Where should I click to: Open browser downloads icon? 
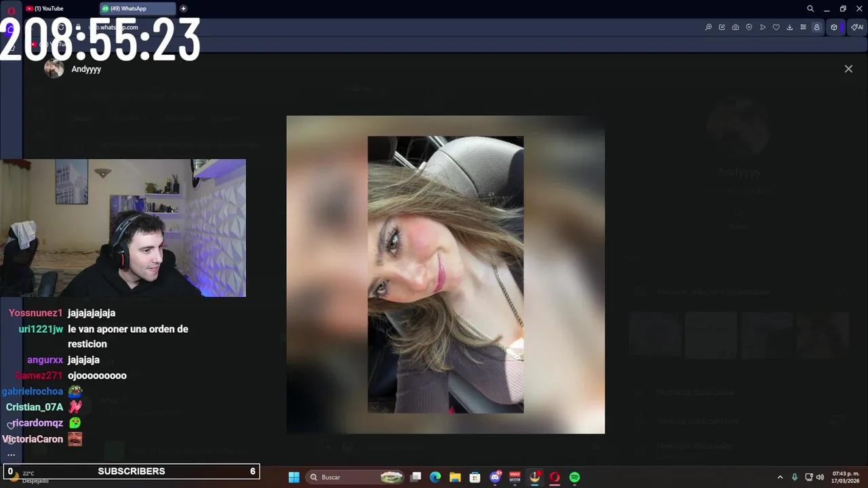[x=789, y=27]
